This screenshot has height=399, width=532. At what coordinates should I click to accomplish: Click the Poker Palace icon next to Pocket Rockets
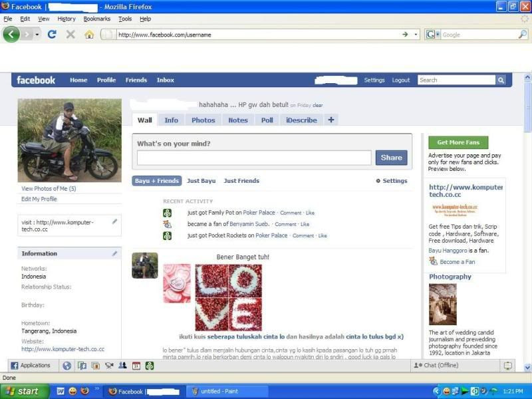(x=168, y=235)
